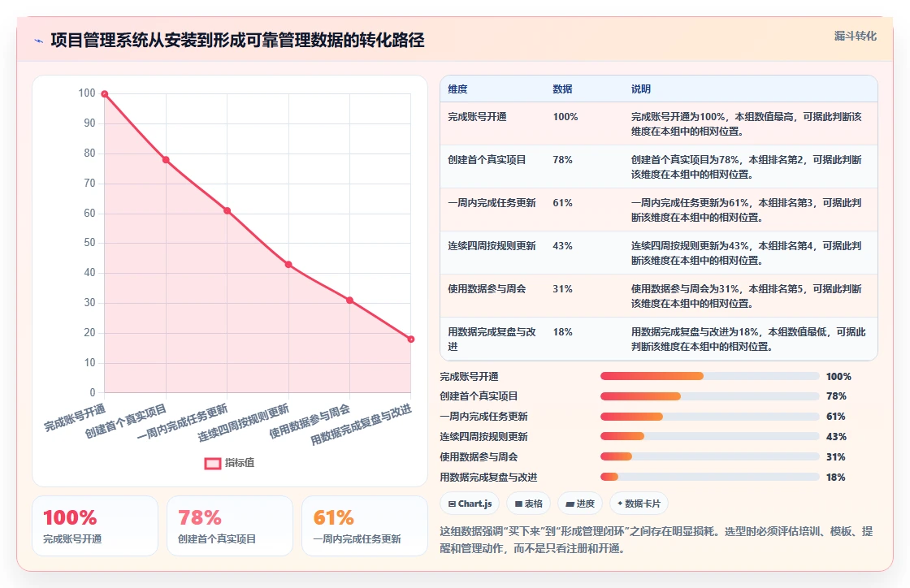Viewport: 910px width, 588px height.
Task: Click the 连续四周按规则更新 progress bar
Action: click(x=710, y=436)
